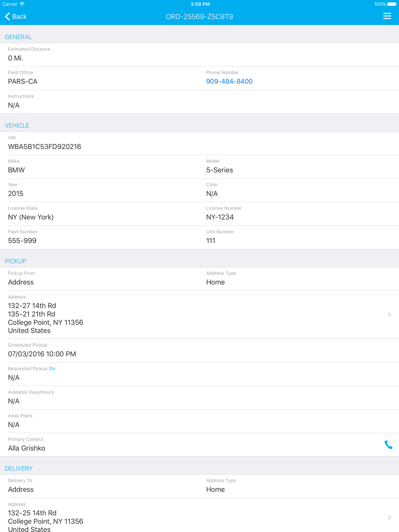Tap the Wi-Fi icon in status bar
The image size is (399, 532).
tap(22, 4)
